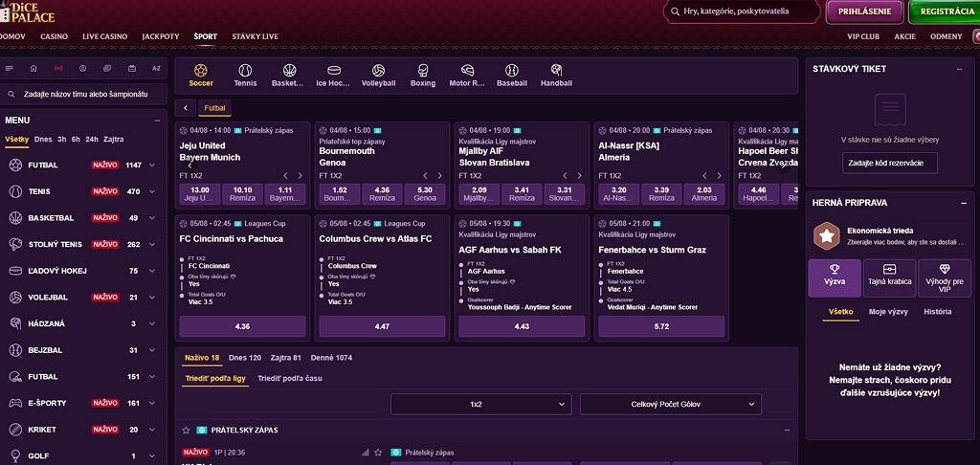
Task: Favorite the Prátelský zápas league star
Action: pos(186,430)
